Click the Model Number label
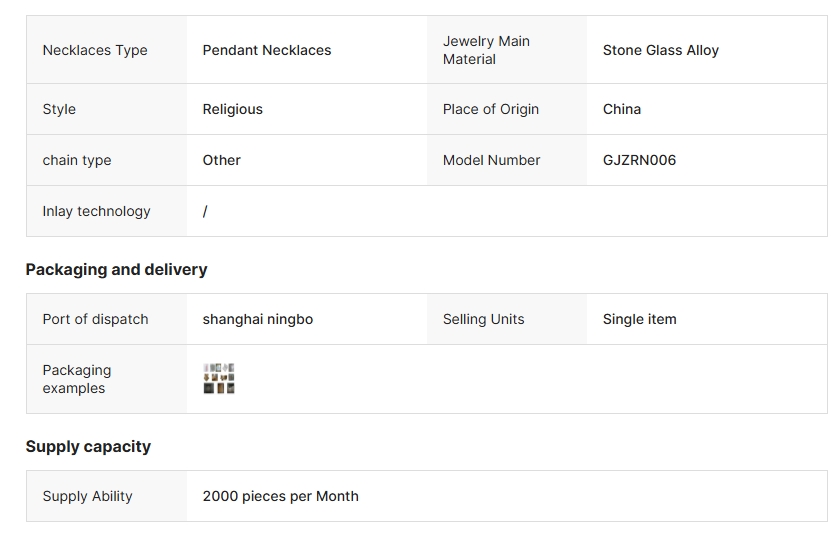The height and width of the screenshot is (533, 839). click(x=491, y=160)
